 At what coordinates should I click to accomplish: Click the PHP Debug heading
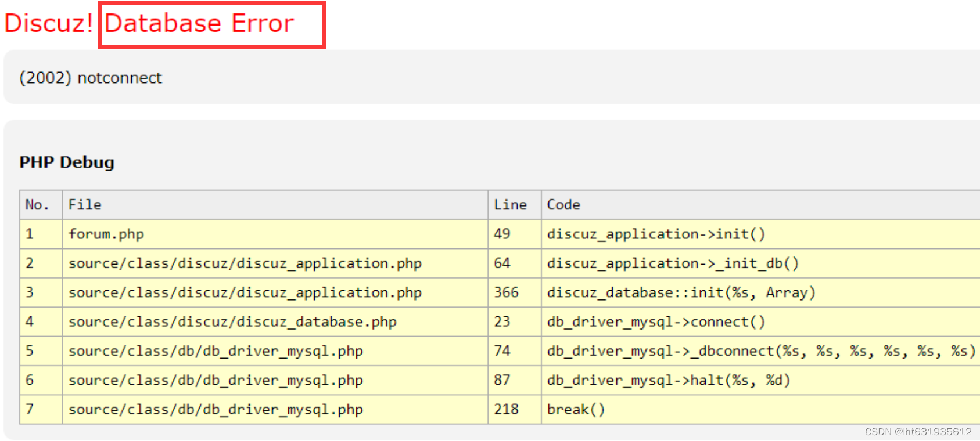67,162
